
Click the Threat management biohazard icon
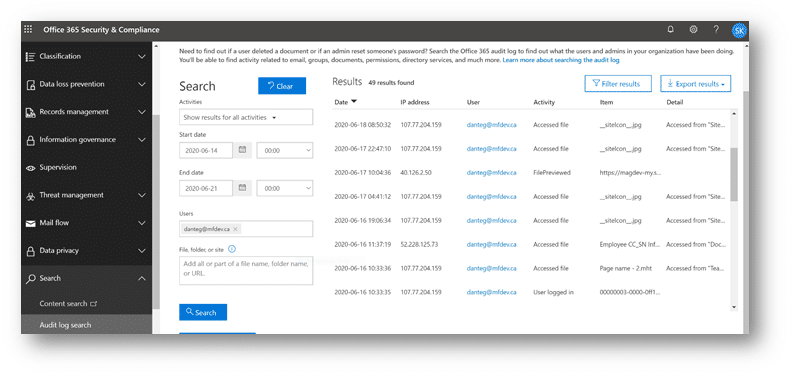30,196
